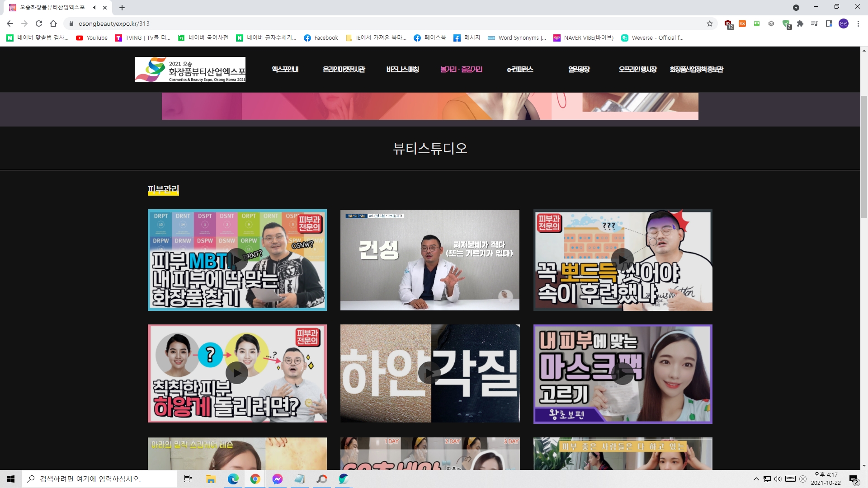868x488 pixels.
Task: Open the Chrome three-dot menu
Action: coord(858,23)
